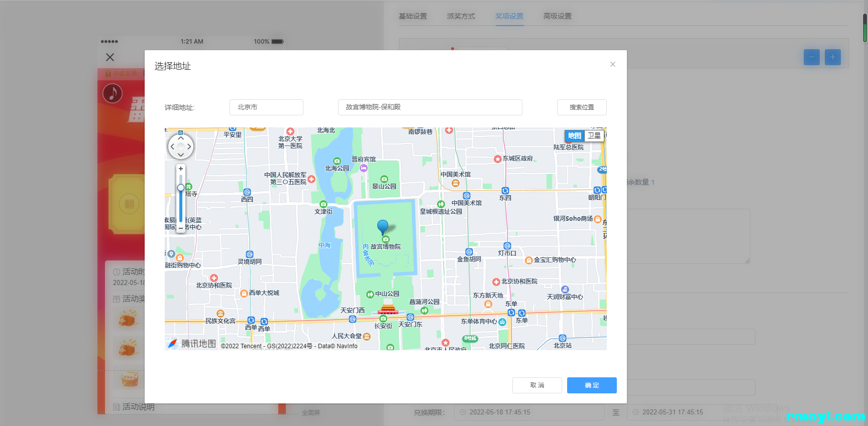Click the 东城区政府 government icon

coord(498,159)
